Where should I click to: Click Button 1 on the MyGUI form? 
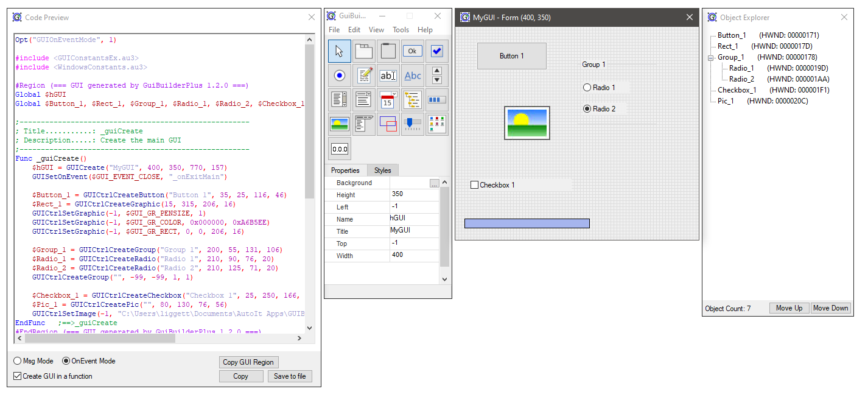coord(512,56)
